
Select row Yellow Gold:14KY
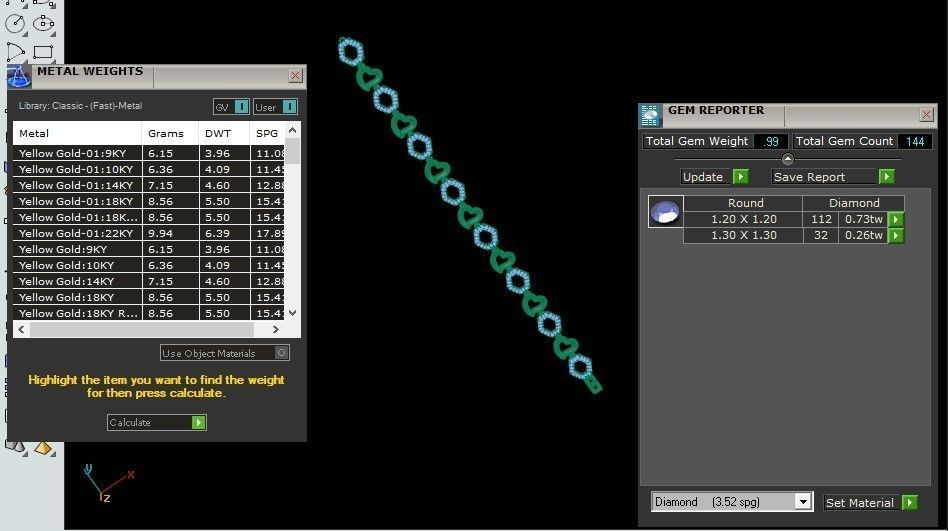pyautogui.click(x=149, y=281)
